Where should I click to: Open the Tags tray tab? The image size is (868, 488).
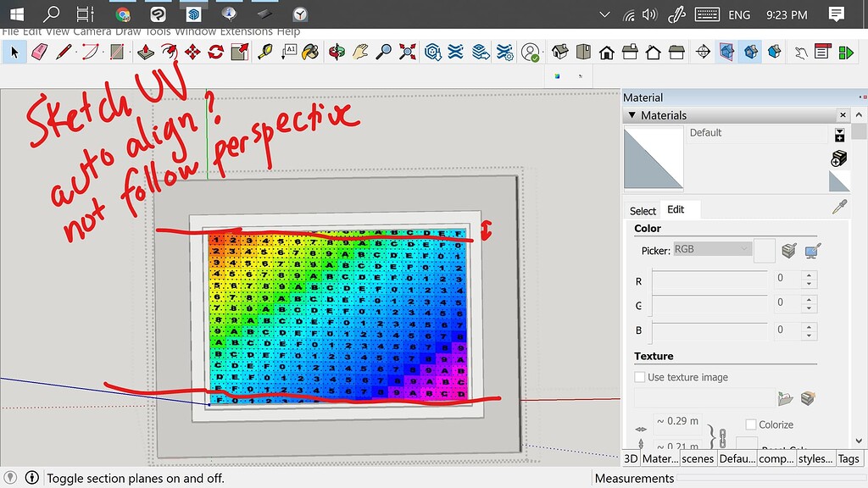(849, 458)
